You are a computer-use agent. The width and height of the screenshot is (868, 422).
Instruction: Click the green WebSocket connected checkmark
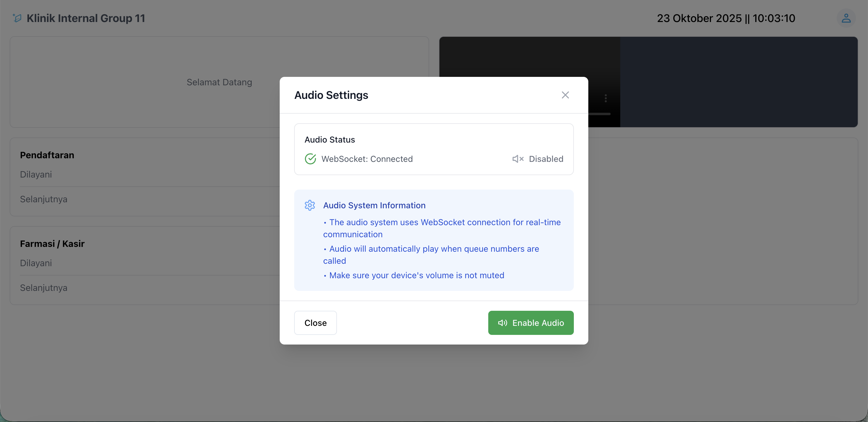pyautogui.click(x=310, y=159)
